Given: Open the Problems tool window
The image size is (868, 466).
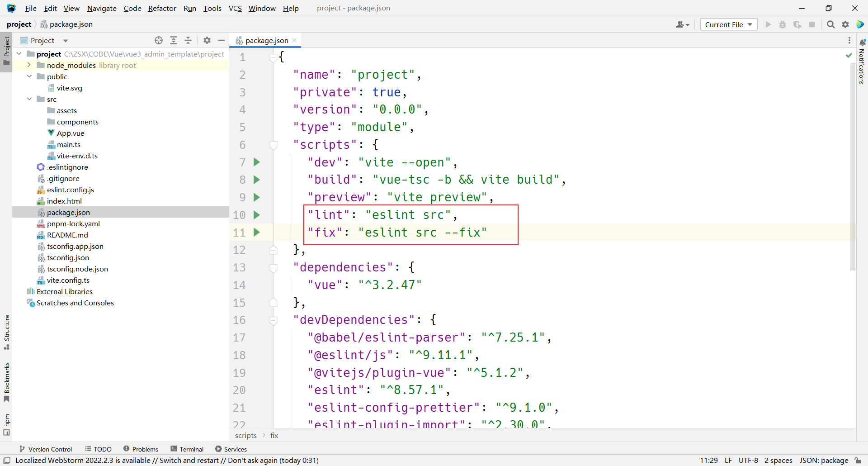Looking at the screenshot, I should [141, 449].
